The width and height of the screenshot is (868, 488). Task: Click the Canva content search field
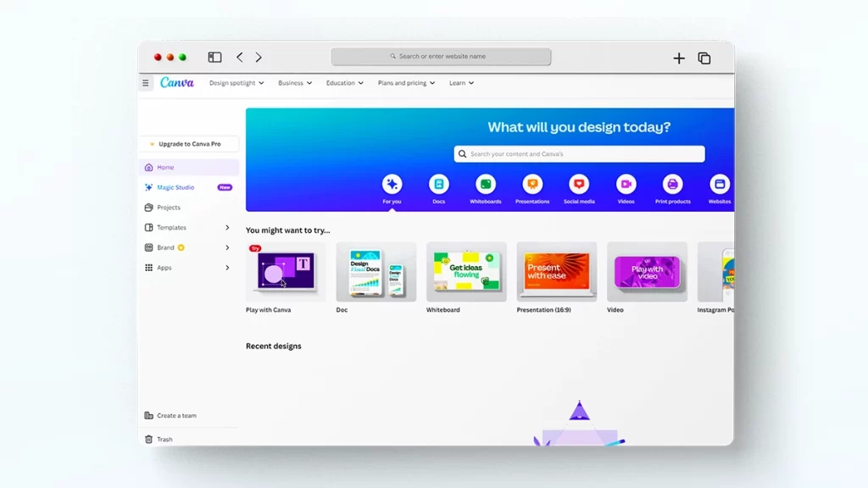[580, 154]
